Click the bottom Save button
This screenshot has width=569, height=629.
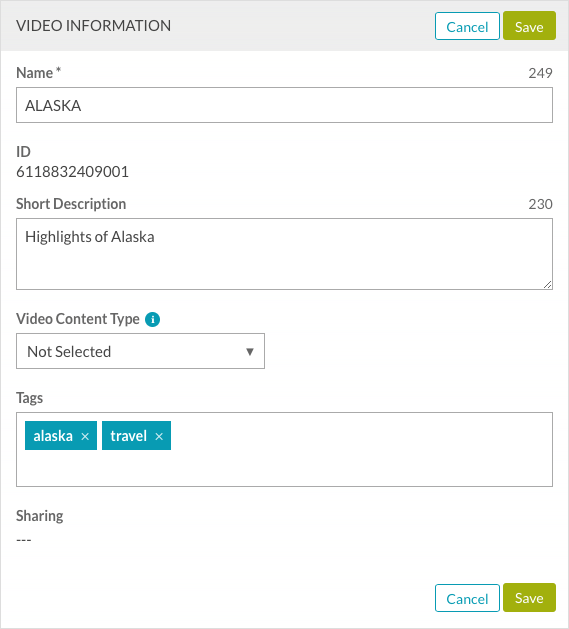coord(529,598)
